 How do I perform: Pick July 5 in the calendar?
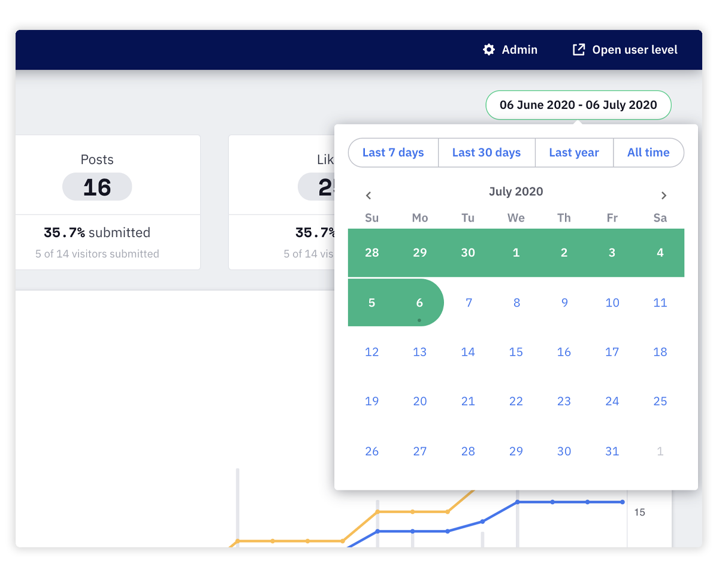(372, 302)
